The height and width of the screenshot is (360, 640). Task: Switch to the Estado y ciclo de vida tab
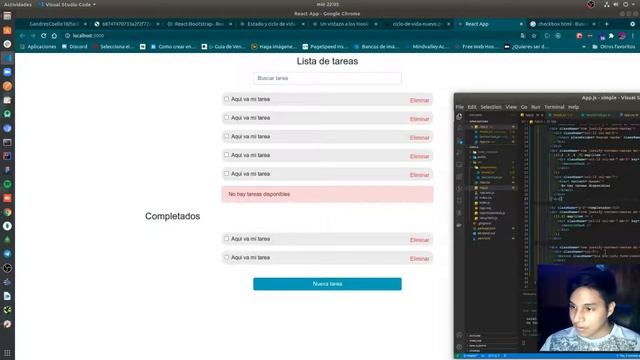[x=271, y=24]
